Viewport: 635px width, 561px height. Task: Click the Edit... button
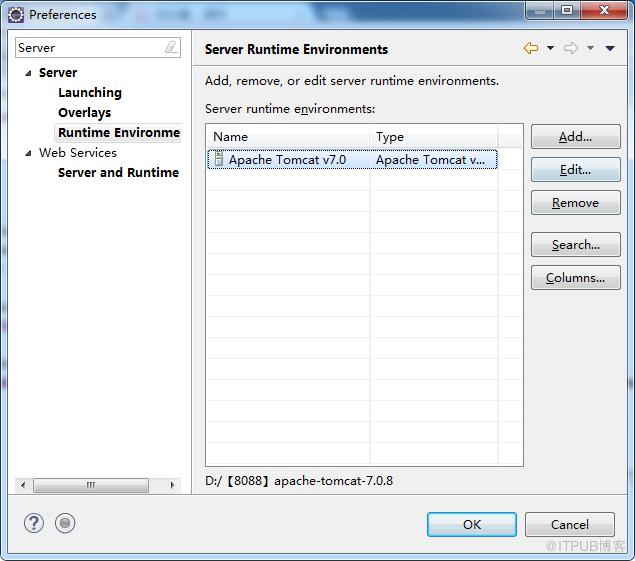coord(575,170)
